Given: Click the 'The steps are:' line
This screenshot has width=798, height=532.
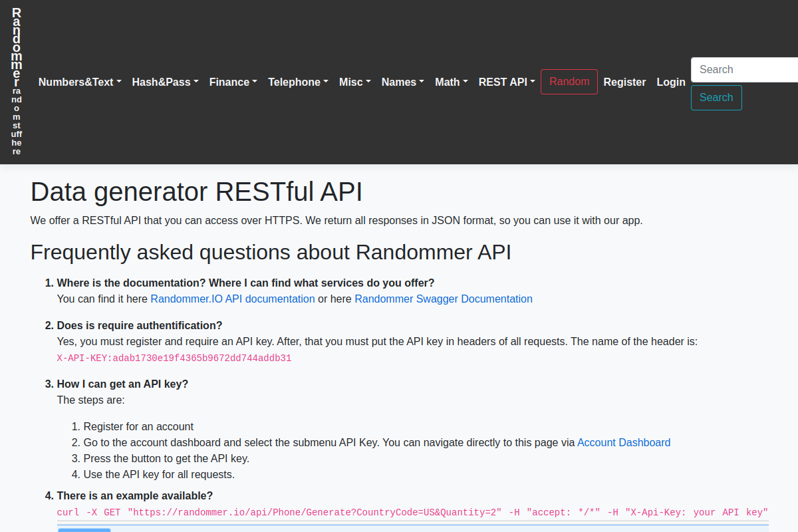Looking at the screenshot, I should pos(91,400).
